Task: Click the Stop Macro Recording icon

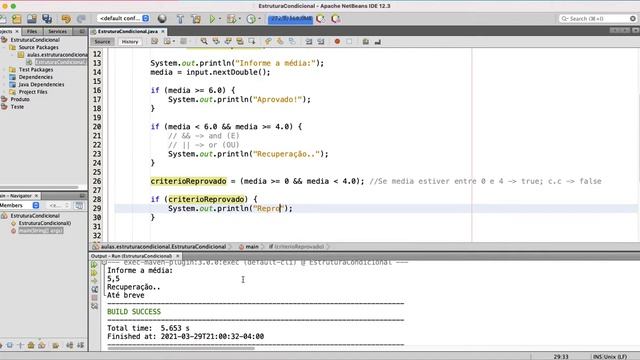Action: 349,41
